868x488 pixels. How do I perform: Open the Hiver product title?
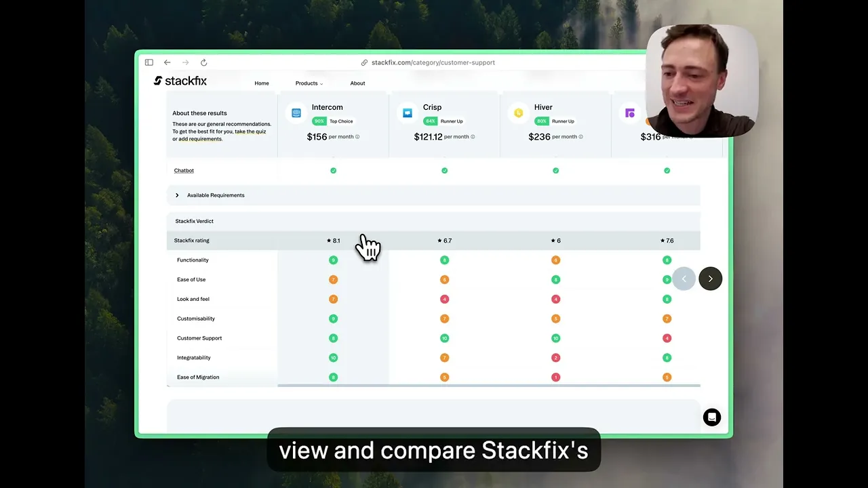pyautogui.click(x=543, y=107)
